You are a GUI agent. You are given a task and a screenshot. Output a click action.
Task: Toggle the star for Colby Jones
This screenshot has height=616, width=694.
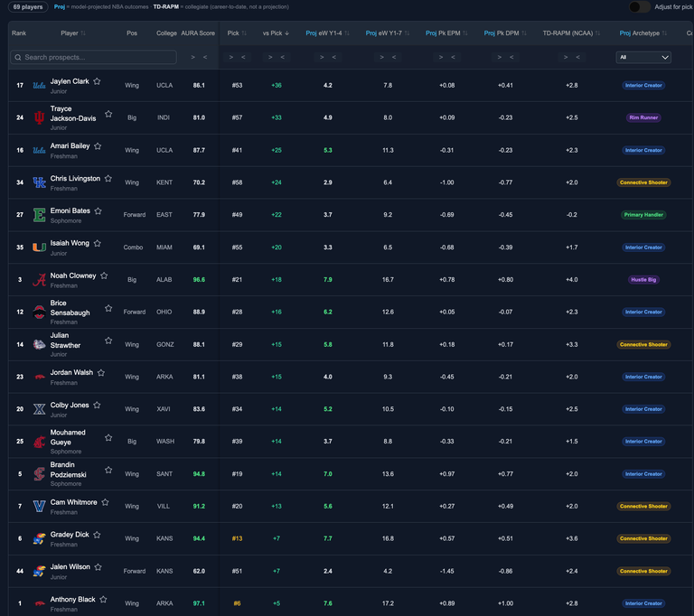click(x=97, y=406)
